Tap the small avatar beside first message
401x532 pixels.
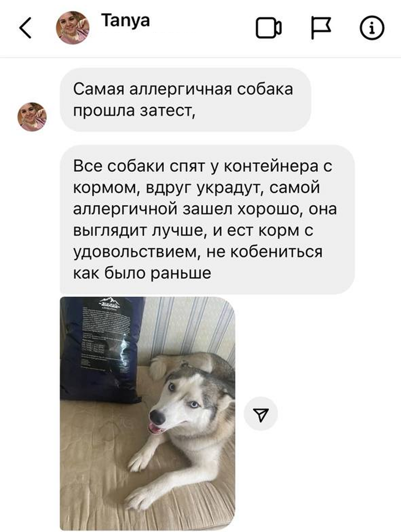click(x=32, y=117)
